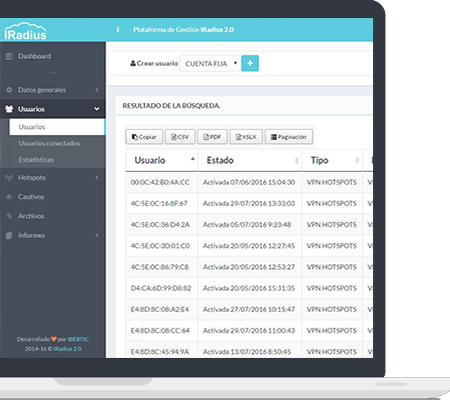
Task: Select user D4:CA:6D:99:D8:82
Action: coord(161,288)
